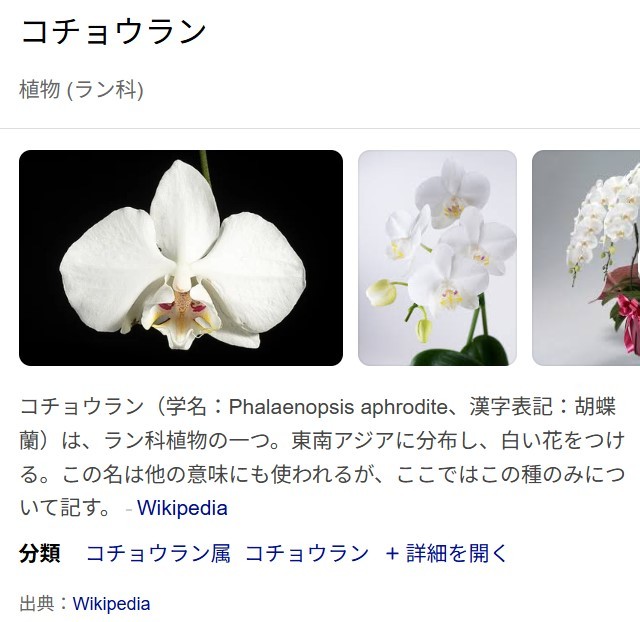Viewport: 640px width, 622px height.
Task: Click the bold 分類 label
Action: 40,554
